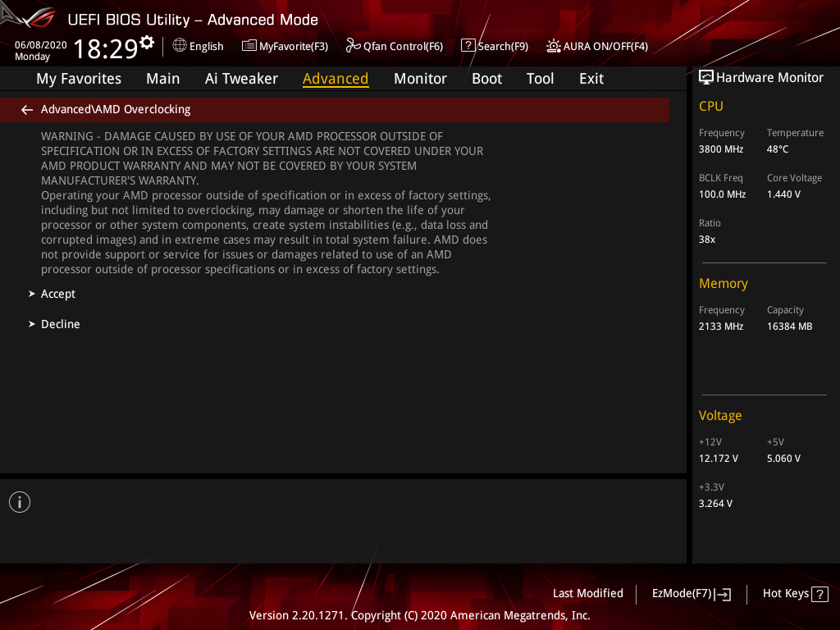Click +12V value 12.172 V
This screenshot has width=840, height=630.
(x=719, y=459)
